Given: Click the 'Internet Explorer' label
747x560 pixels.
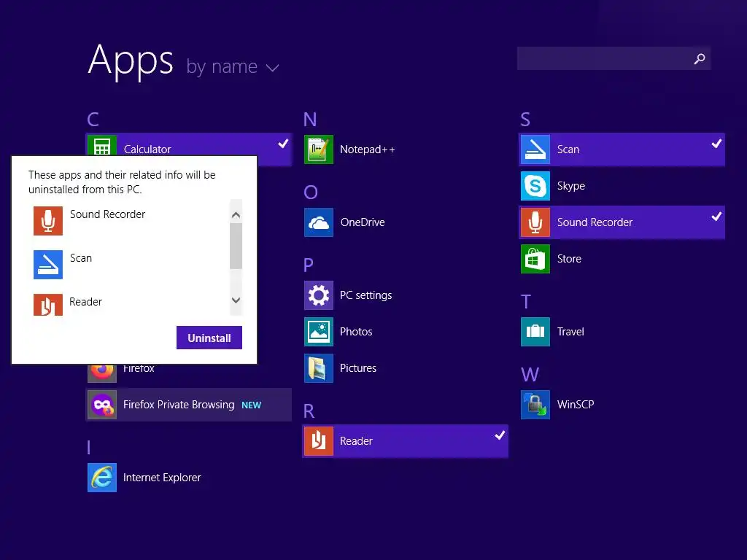Looking at the screenshot, I should 162,478.
